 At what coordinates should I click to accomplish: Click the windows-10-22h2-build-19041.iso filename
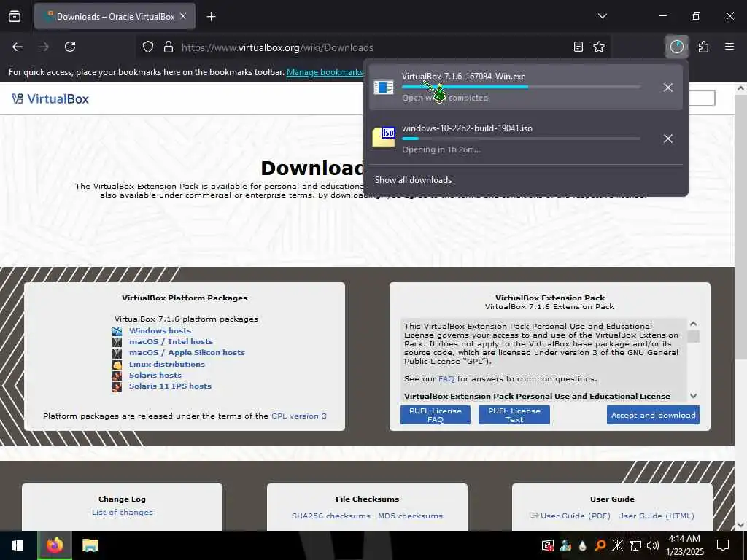[467, 128]
